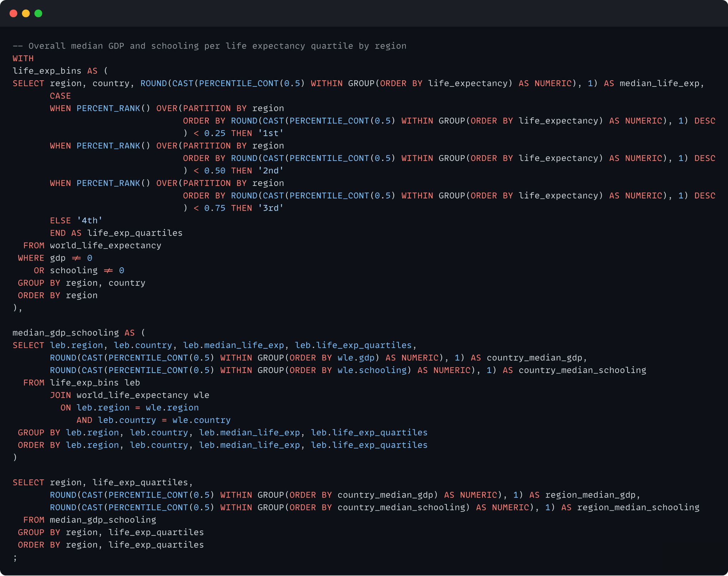
Task: Click 'wle.gdp' in ORDER BY clause
Action: point(356,358)
